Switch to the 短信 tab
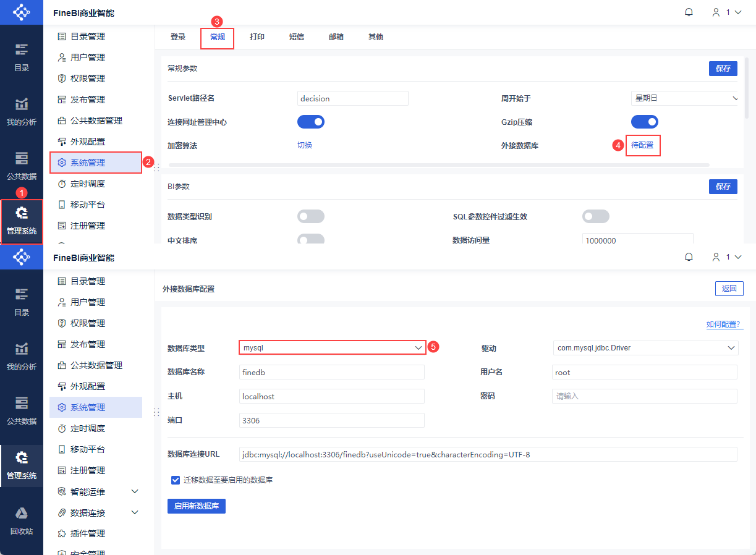Screen dimensions: 756x555 [297, 37]
